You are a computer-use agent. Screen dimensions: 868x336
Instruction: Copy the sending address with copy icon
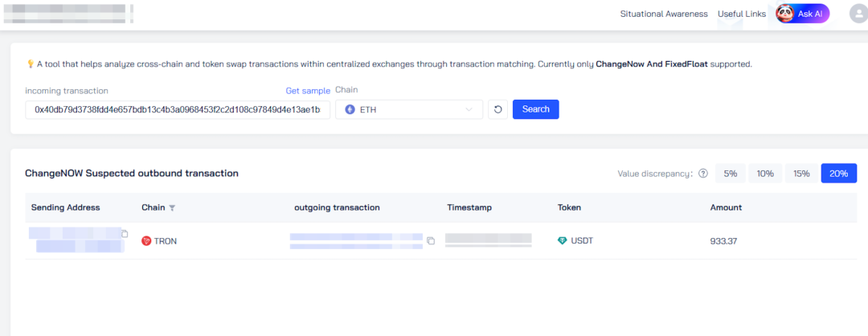click(125, 234)
